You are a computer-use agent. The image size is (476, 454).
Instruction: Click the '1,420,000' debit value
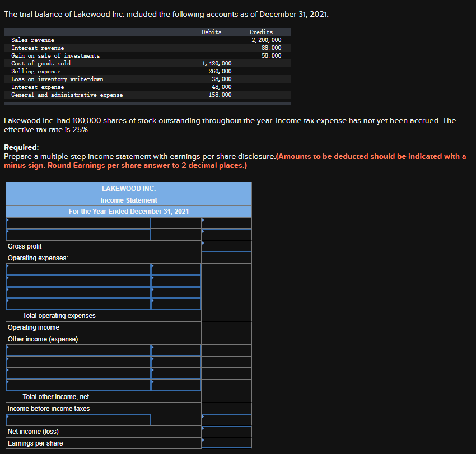[217, 63]
